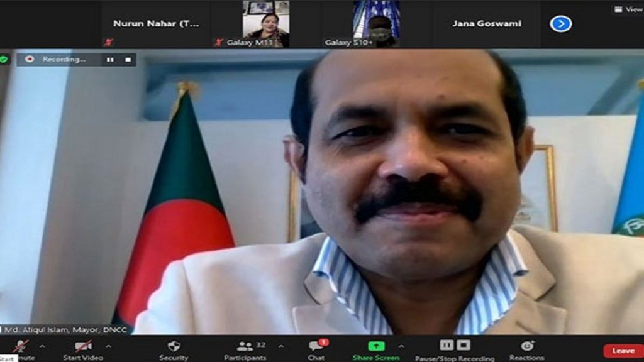
Task: Pause recording in top recording indicator
Action: tap(110, 60)
